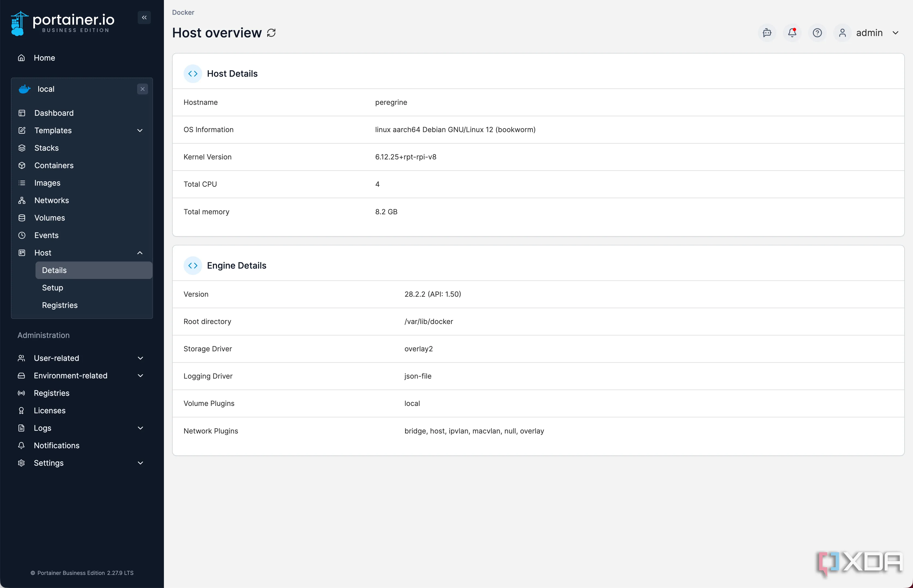913x588 pixels.
Task: Click the User-related people icon
Action: (x=21, y=358)
